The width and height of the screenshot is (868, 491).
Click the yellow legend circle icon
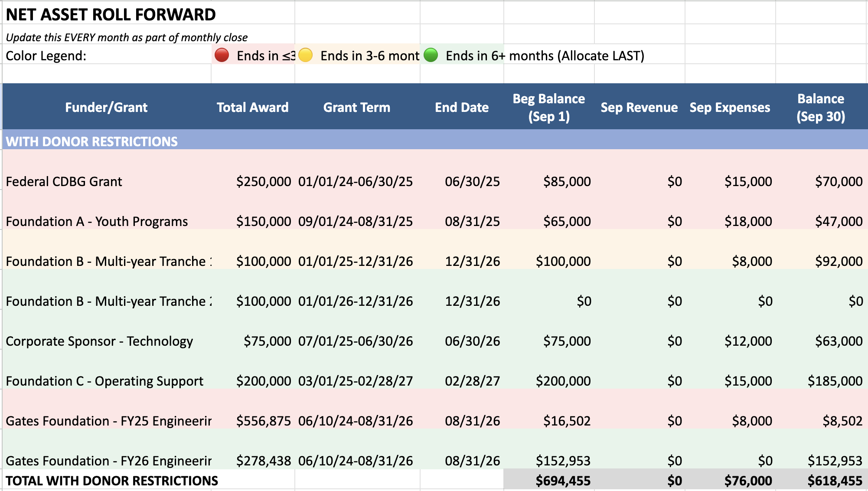pyautogui.click(x=305, y=55)
